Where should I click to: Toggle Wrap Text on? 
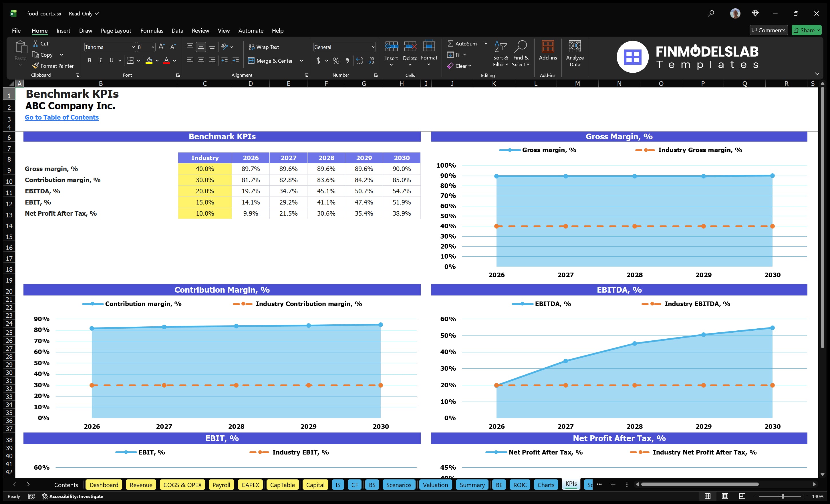(x=264, y=47)
